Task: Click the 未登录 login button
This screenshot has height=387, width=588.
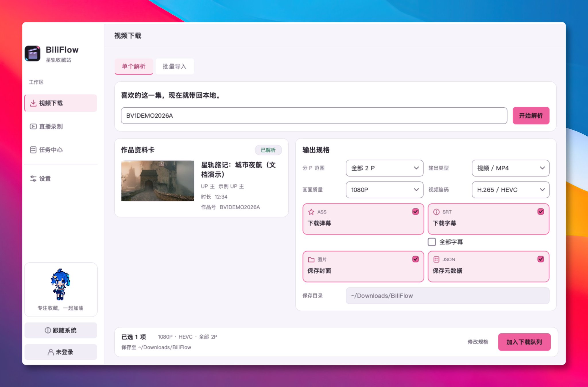Action: point(61,352)
